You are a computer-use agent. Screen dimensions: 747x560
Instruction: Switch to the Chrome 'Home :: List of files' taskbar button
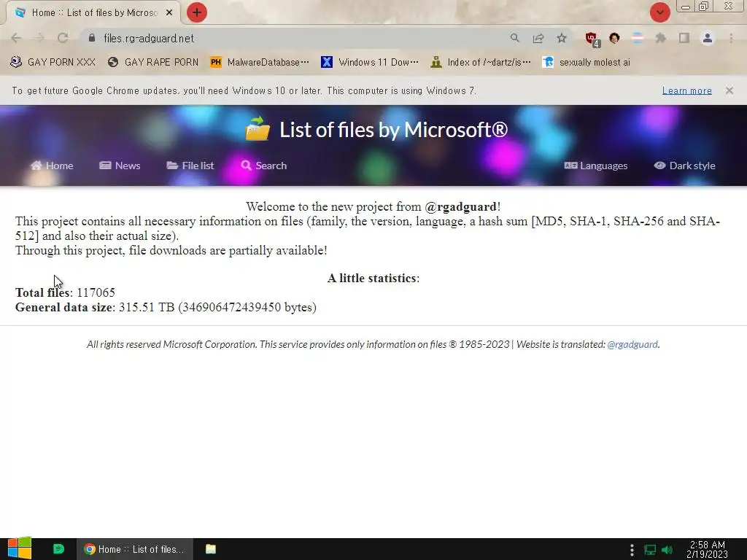tap(135, 549)
